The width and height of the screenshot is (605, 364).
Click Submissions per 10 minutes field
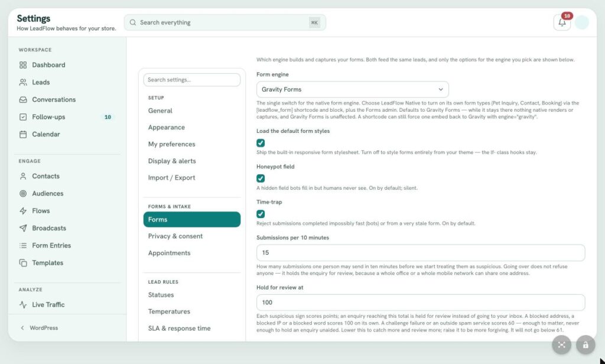(421, 253)
